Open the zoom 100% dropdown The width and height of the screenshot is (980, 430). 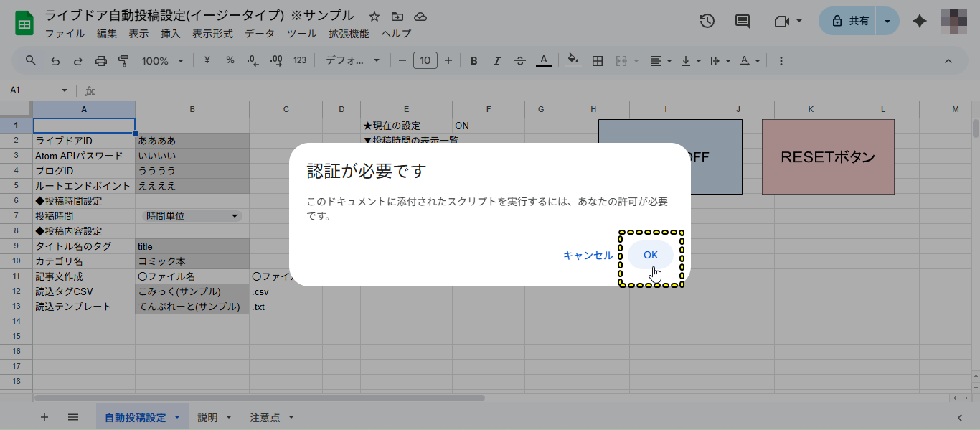(163, 61)
